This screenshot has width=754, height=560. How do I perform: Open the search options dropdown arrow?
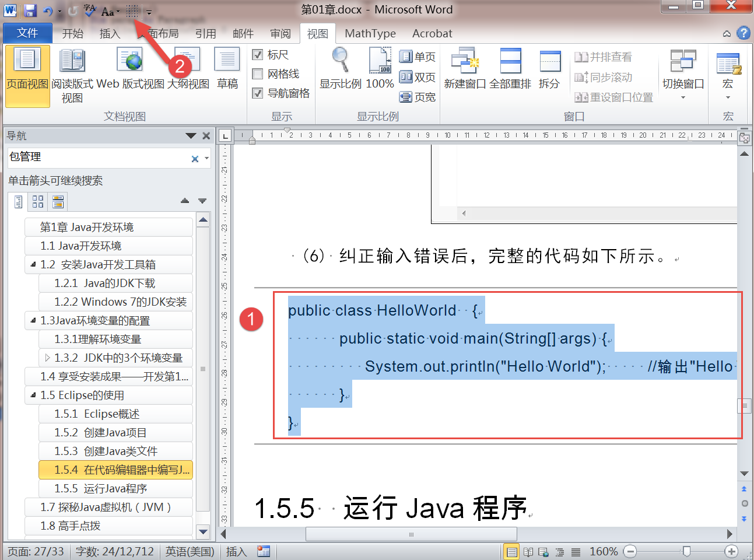[x=206, y=159]
